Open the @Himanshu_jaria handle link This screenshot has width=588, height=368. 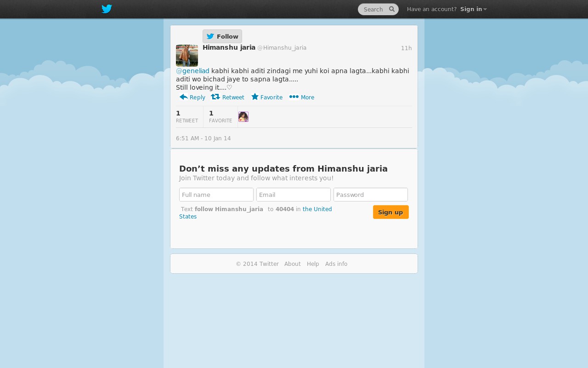(282, 48)
